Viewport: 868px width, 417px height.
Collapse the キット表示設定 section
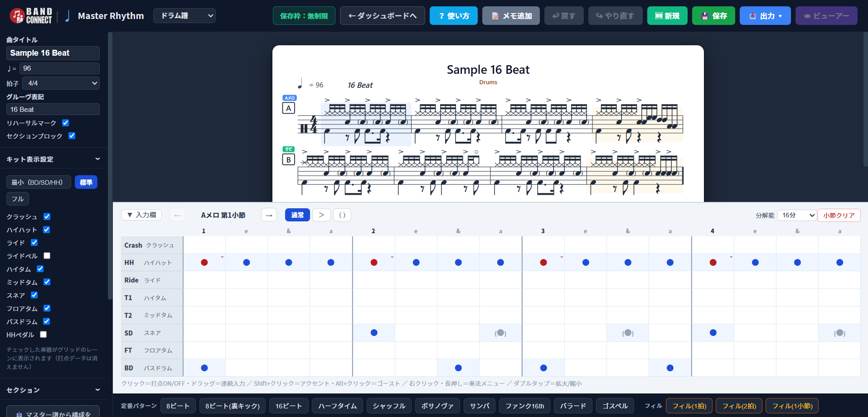click(53, 159)
